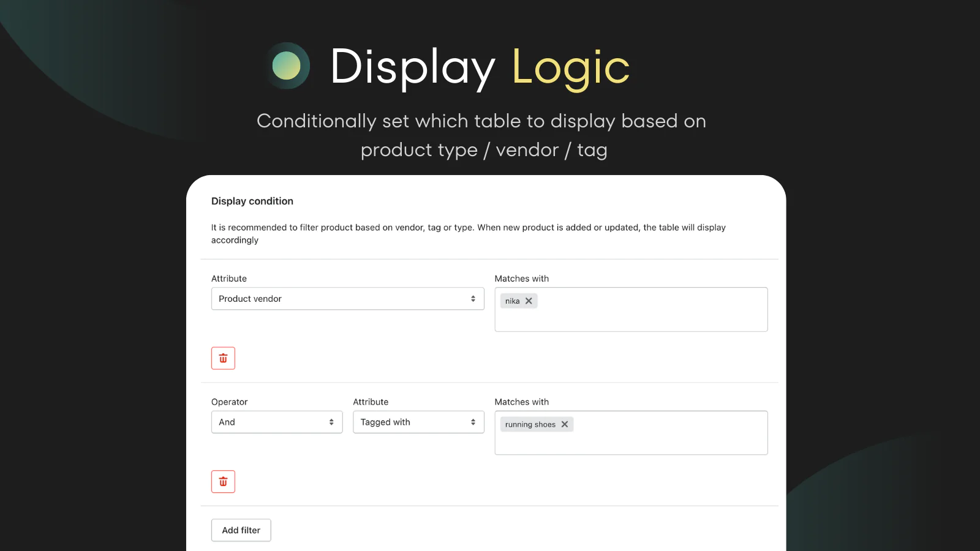Remove the 'nika' tag
980x551 pixels.
(529, 301)
